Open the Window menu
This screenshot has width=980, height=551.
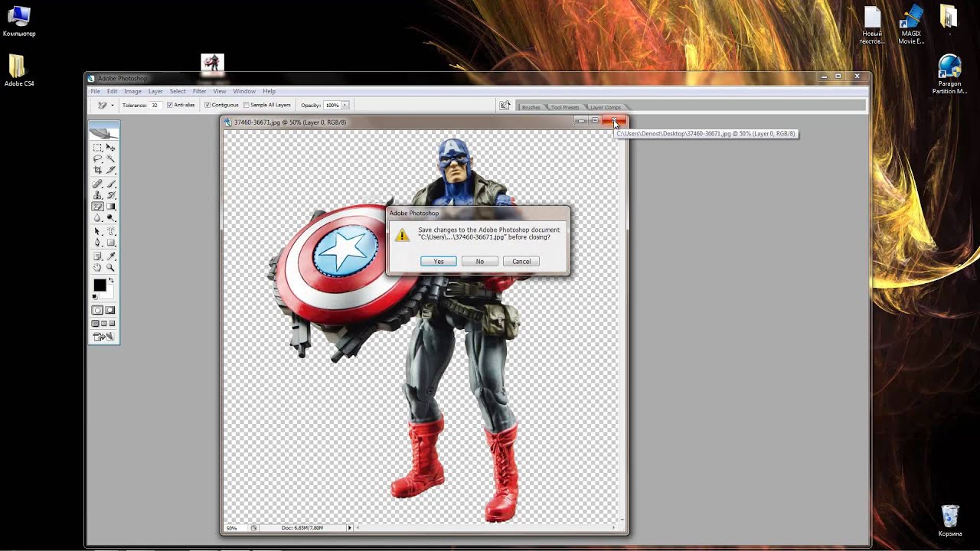point(244,91)
